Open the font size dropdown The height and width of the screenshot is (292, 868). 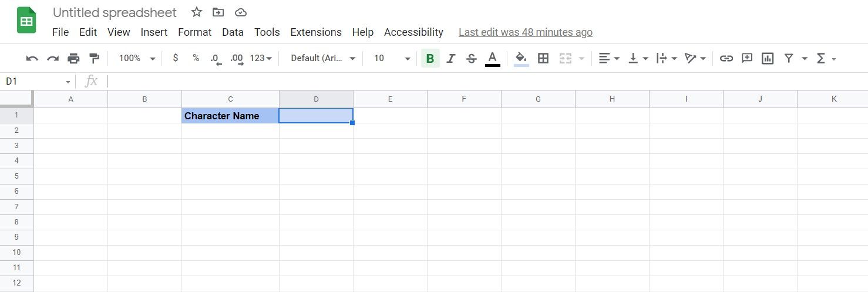392,58
